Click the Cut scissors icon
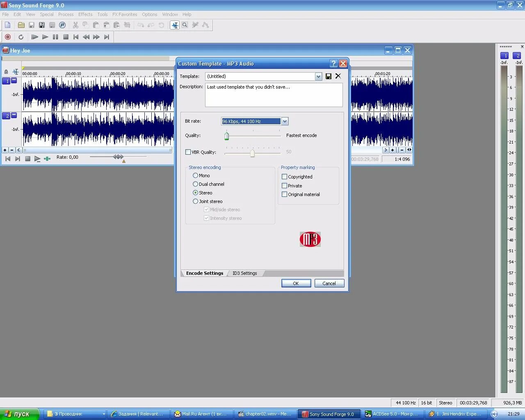 click(x=75, y=25)
